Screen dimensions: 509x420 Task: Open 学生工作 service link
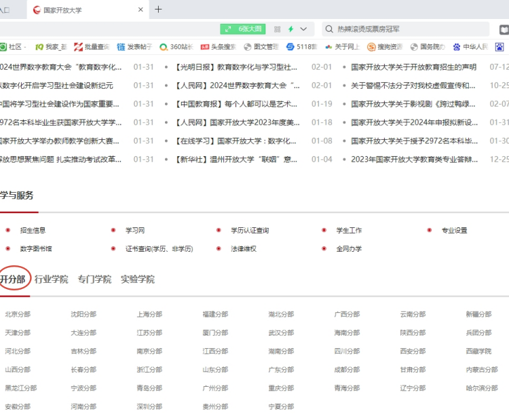coord(349,231)
